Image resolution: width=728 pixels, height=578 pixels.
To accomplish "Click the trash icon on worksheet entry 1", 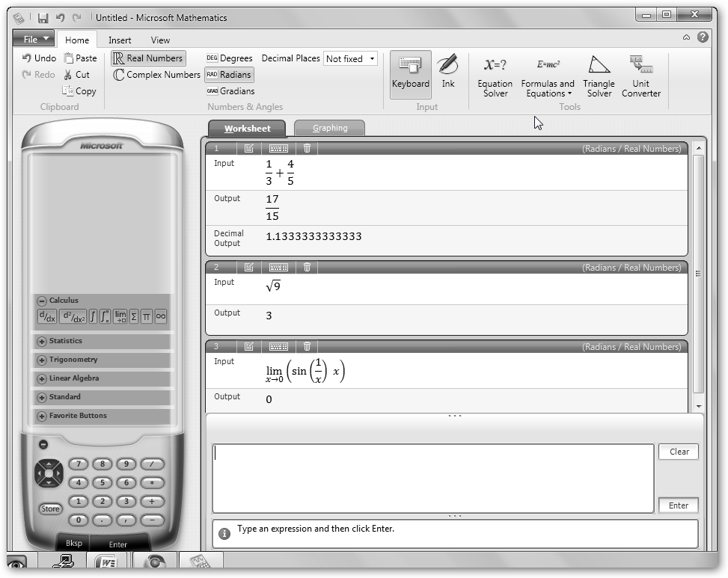I will click(x=307, y=149).
